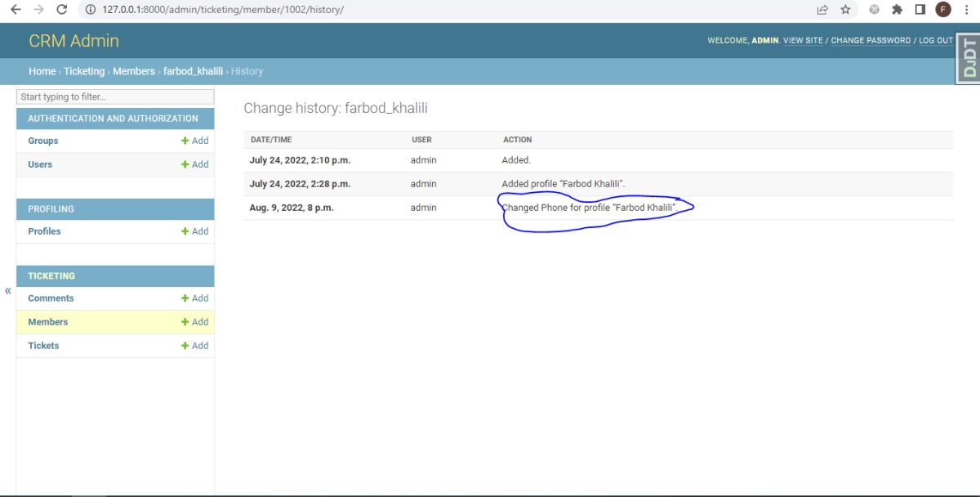The width and height of the screenshot is (980, 497).
Task: Click the USER column header
Action: point(421,140)
